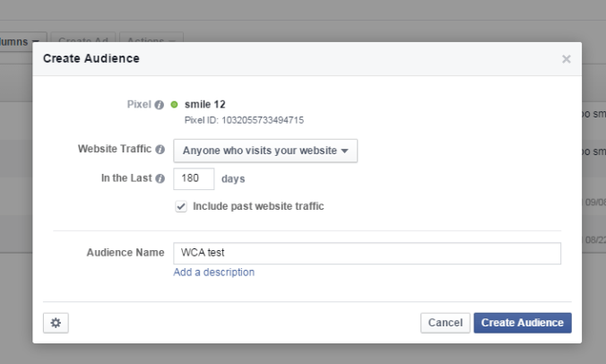Expand the Anyone who visits your website dropdown
Image resolution: width=606 pixels, height=364 pixels.
265,151
